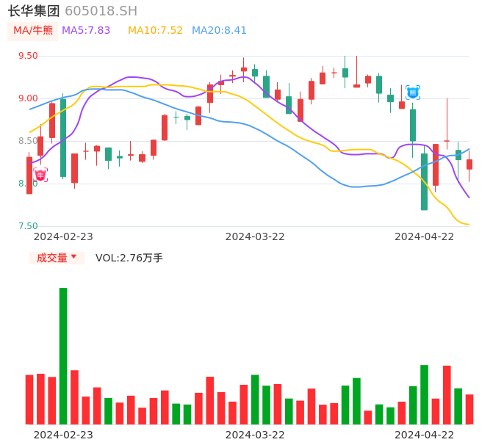Screen dimensions: 504x445
Task: Click the VOL:2.76万手 volume readout
Action: point(129,258)
